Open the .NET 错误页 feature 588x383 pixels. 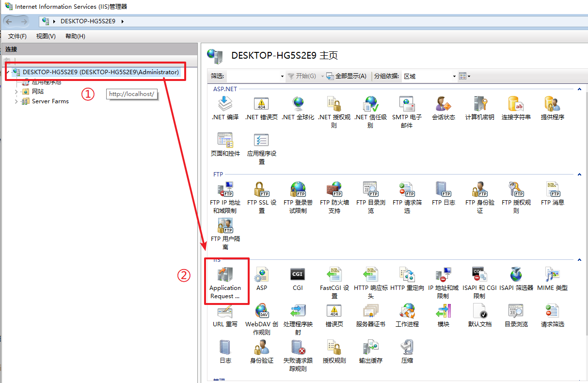262,108
